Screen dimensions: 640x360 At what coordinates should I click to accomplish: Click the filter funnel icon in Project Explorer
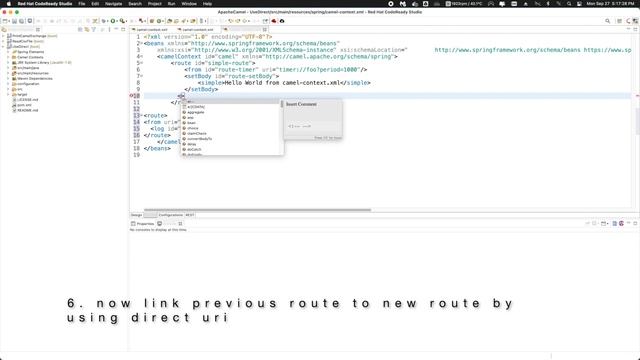93,29
